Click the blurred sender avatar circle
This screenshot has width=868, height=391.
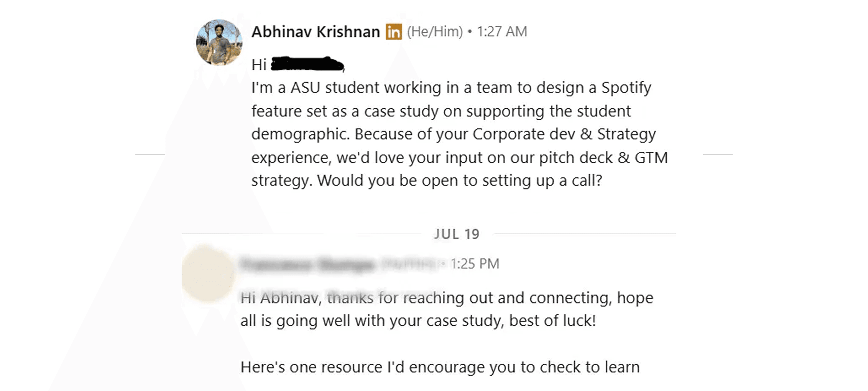click(x=208, y=273)
